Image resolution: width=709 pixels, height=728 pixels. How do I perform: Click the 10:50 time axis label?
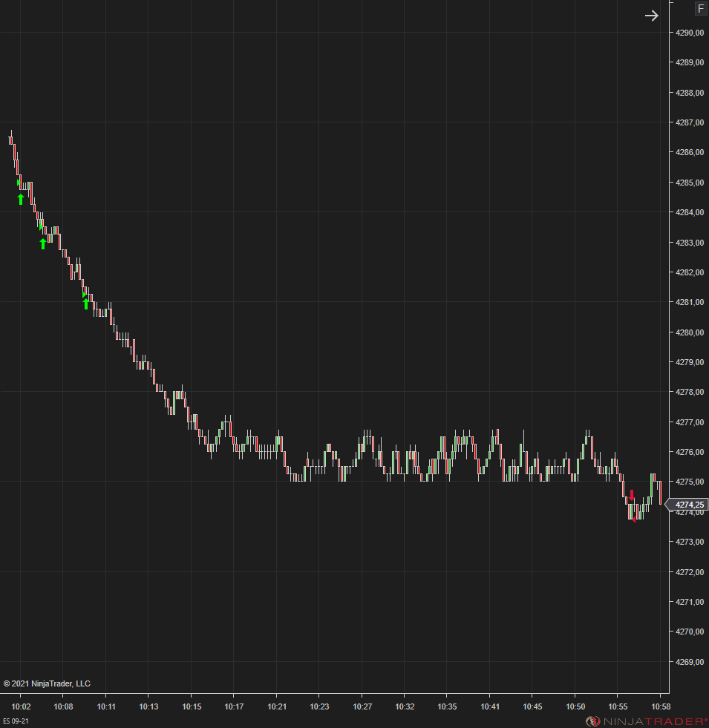point(575,706)
